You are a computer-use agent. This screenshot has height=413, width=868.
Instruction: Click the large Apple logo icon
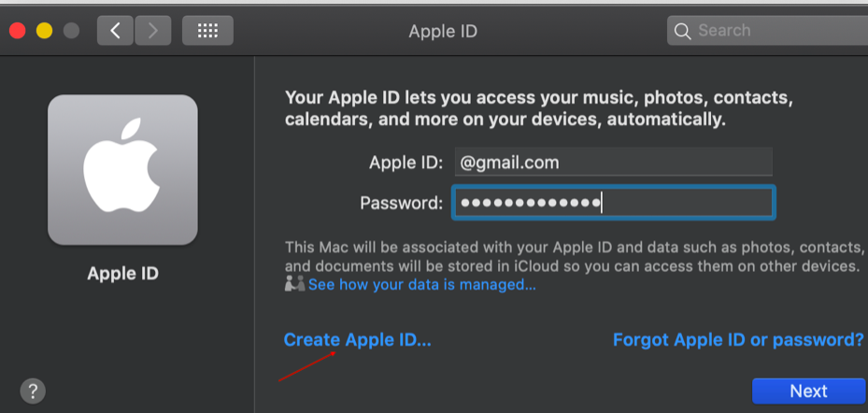pos(122,169)
